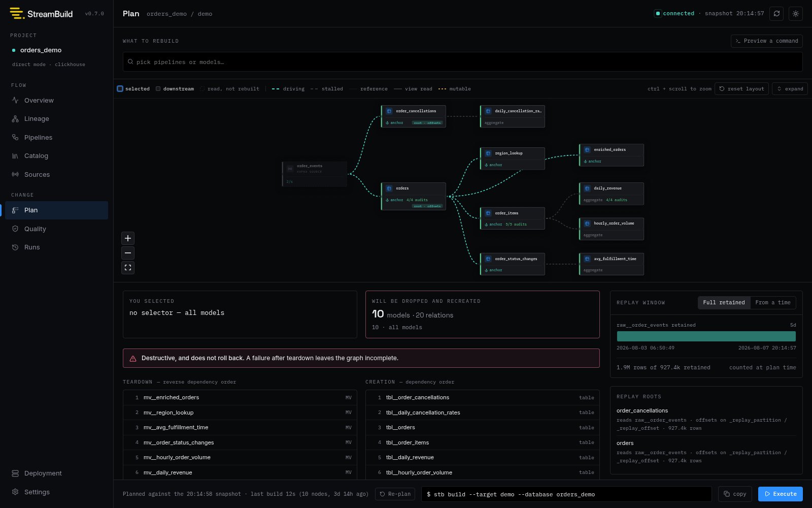Select tbl__order_cancellations creation row
812x508 pixels.
(x=482, y=398)
